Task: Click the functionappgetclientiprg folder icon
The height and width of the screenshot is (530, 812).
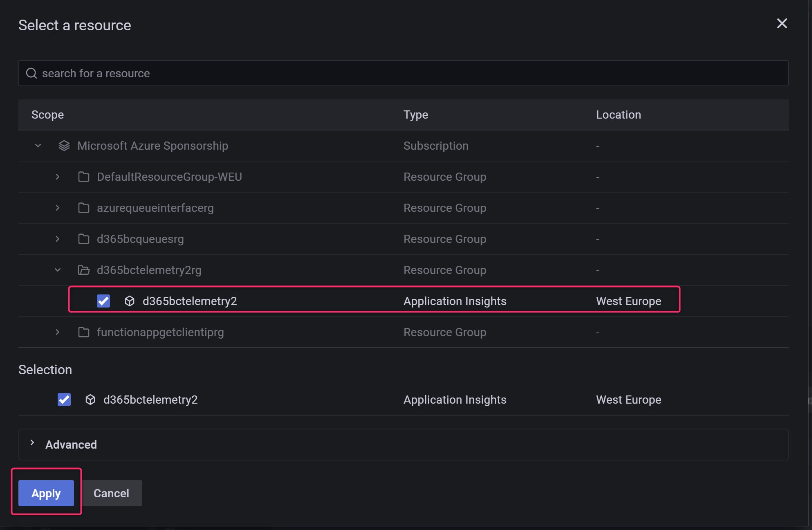Action: [x=84, y=332]
